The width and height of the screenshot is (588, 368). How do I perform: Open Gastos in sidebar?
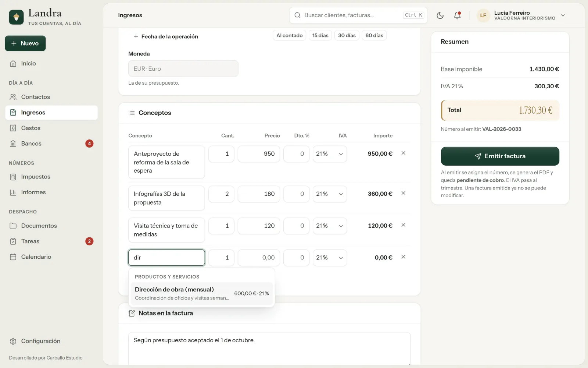51,128
